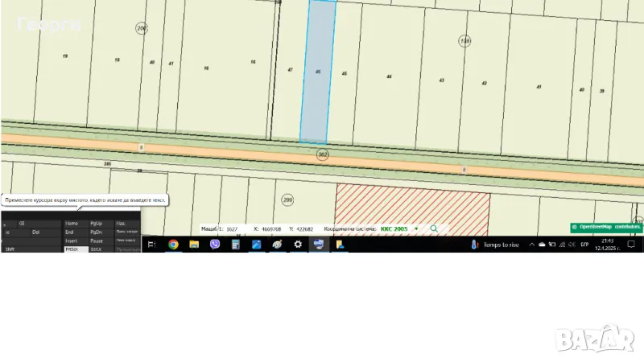Click the Task View icon

click(x=151, y=245)
